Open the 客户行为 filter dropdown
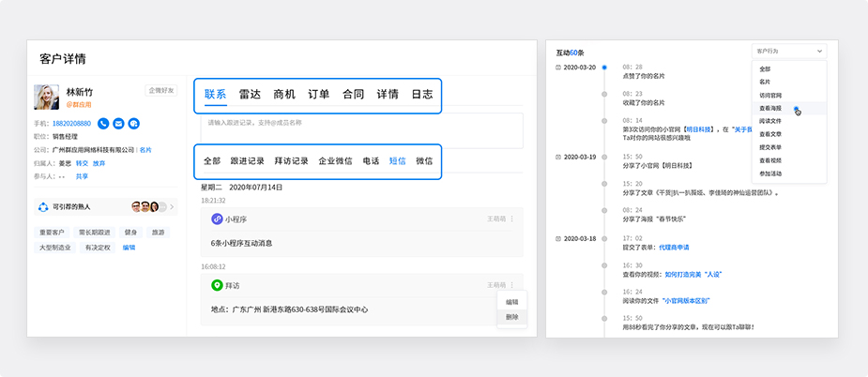Screen dimensions: 868x377 tap(788, 51)
